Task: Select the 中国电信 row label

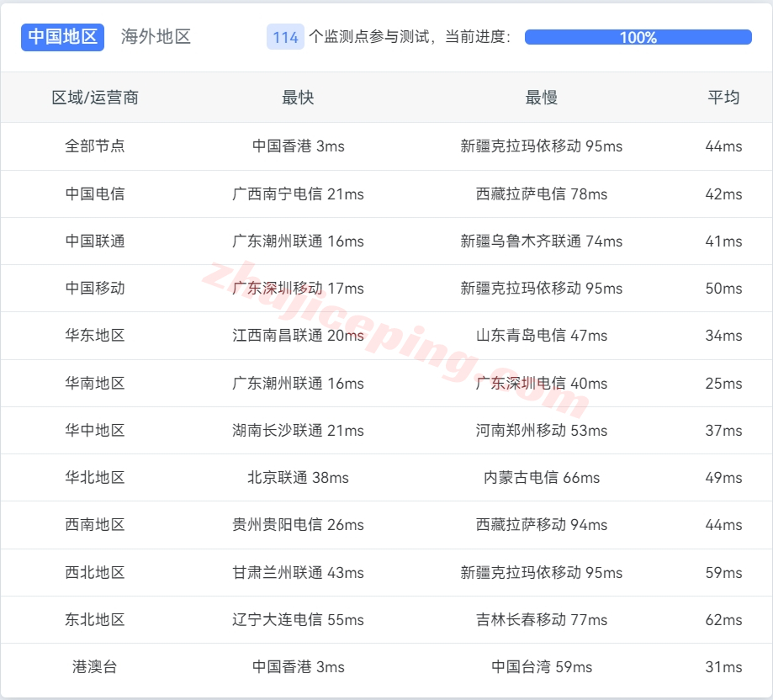Action: click(95, 194)
